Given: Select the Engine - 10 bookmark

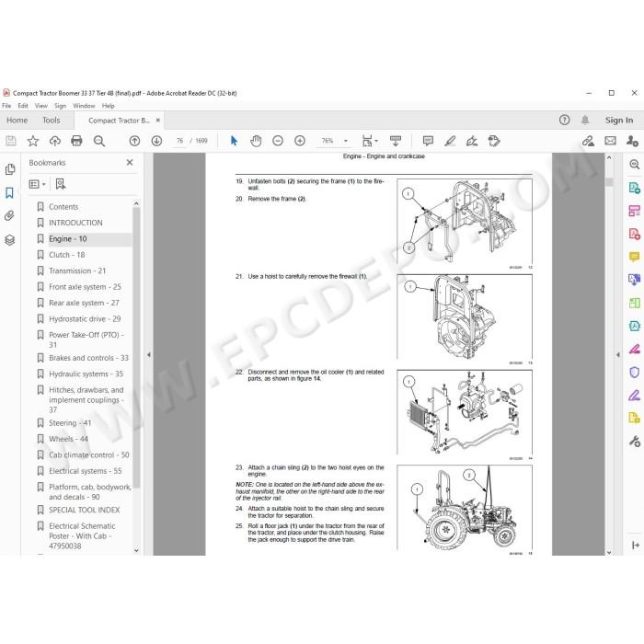Looking at the screenshot, I should click(x=68, y=238).
